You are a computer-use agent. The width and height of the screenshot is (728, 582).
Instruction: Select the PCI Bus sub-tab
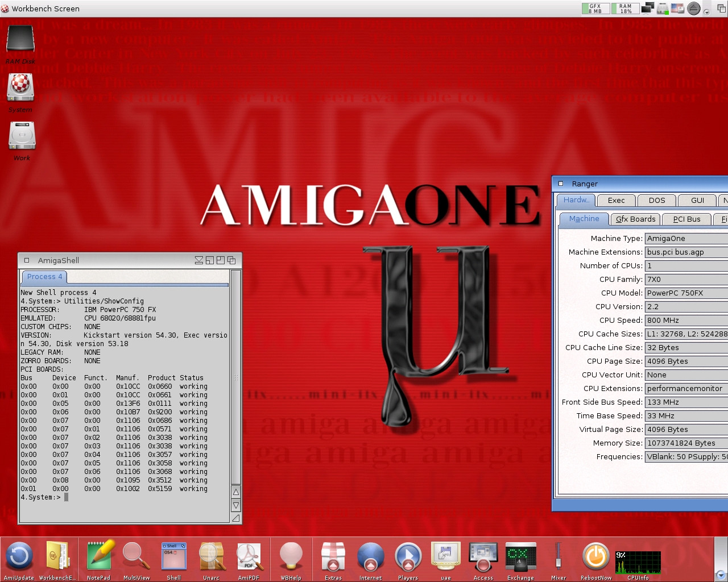[x=687, y=219]
